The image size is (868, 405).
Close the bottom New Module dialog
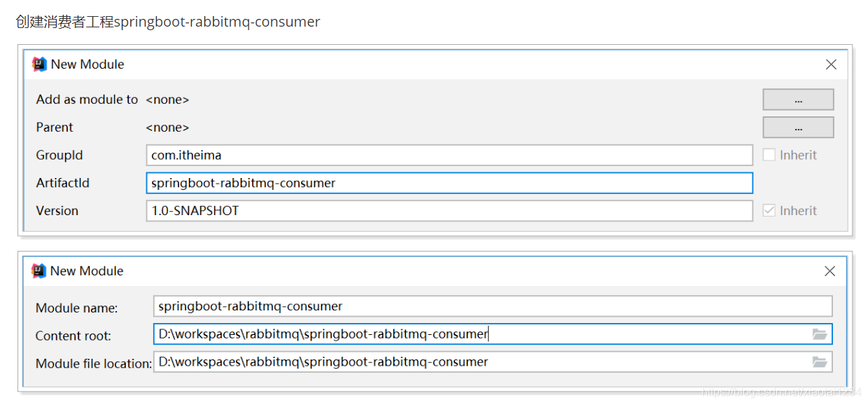point(830,271)
